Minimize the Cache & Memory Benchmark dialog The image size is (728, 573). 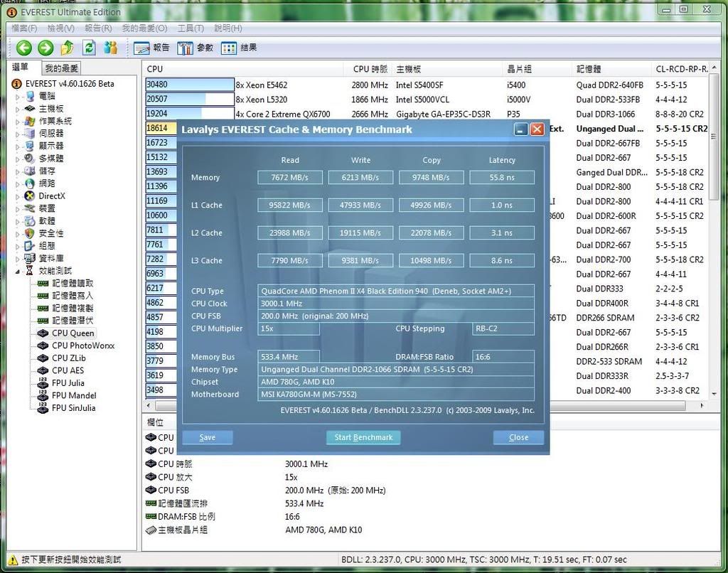(x=520, y=129)
